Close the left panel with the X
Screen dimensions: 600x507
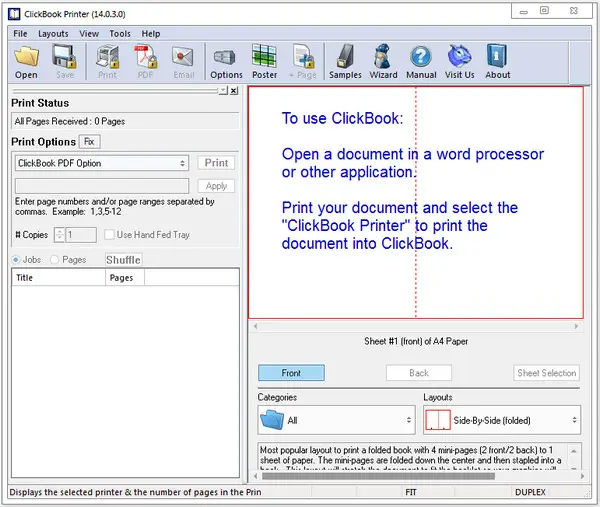(x=234, y=91)
